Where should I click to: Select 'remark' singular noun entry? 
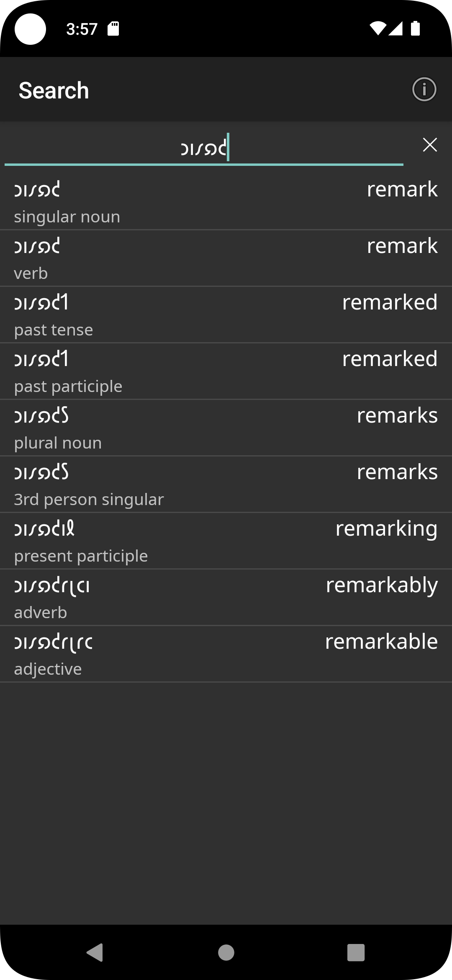click(226, 202)
